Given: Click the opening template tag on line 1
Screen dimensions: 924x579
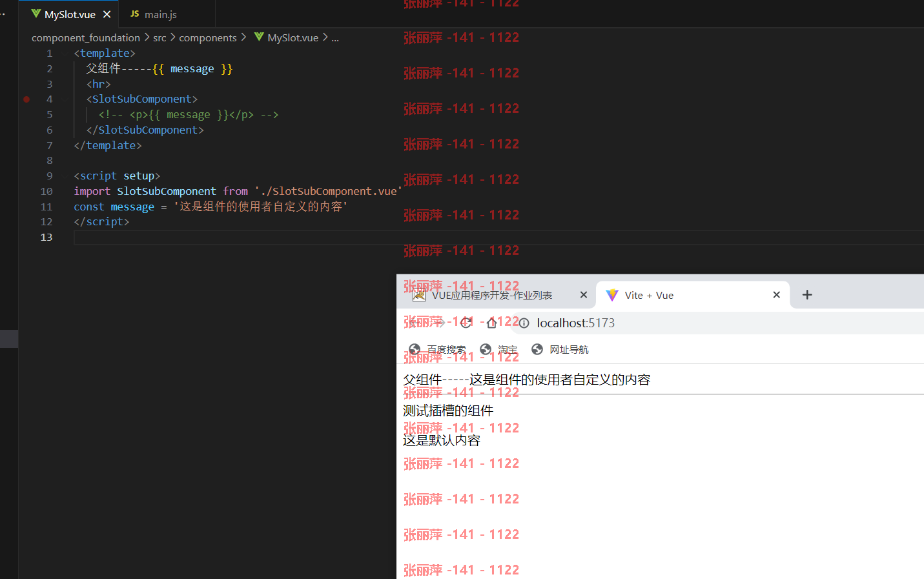Looking at the screenshot, I should (105, 53).
